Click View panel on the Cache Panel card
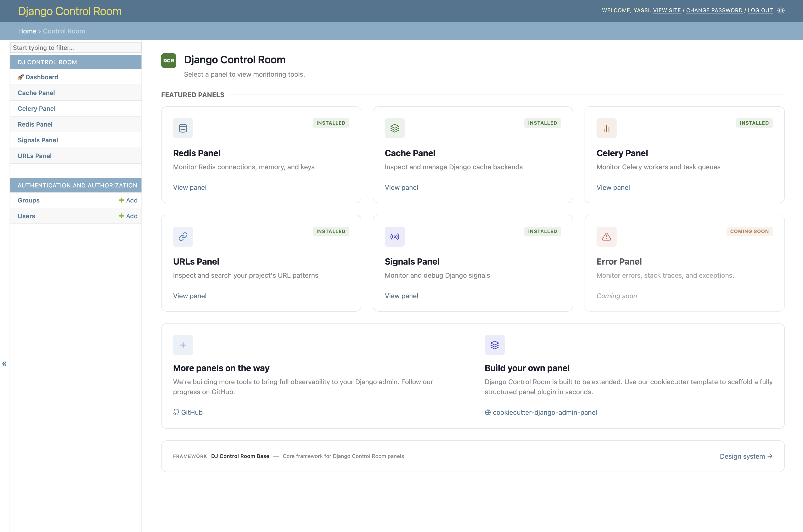 click(x=401, y=187)
